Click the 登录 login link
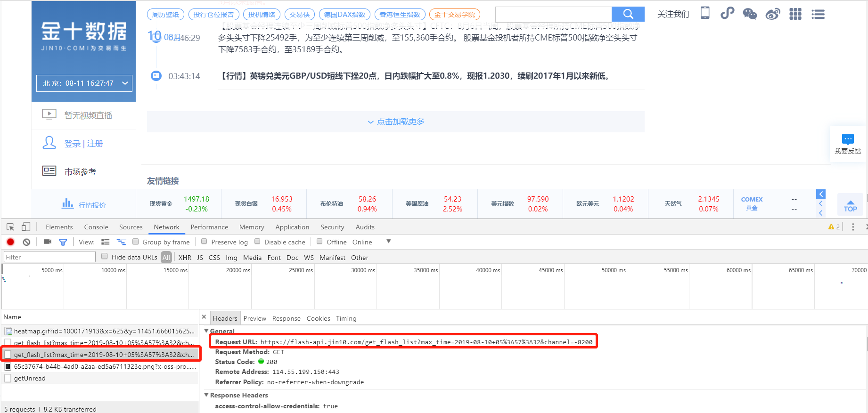The width and height of the screenshot is (868, 413). click(x=73, y=144)
